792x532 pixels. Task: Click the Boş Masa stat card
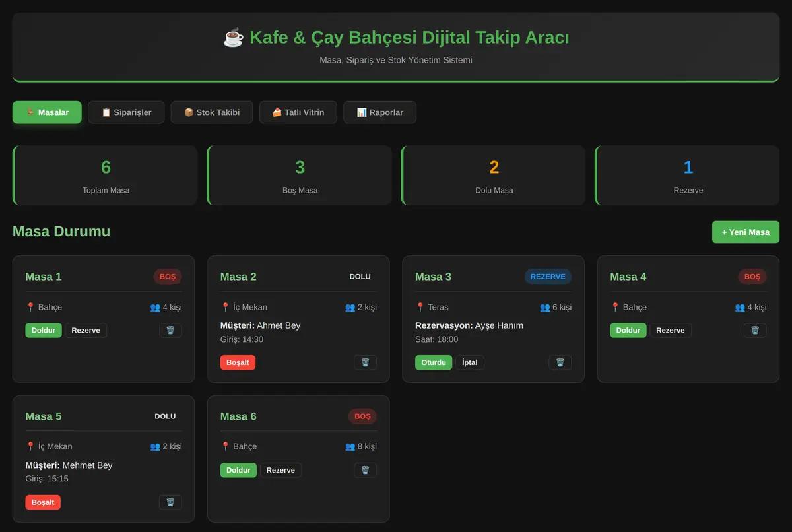299,176
